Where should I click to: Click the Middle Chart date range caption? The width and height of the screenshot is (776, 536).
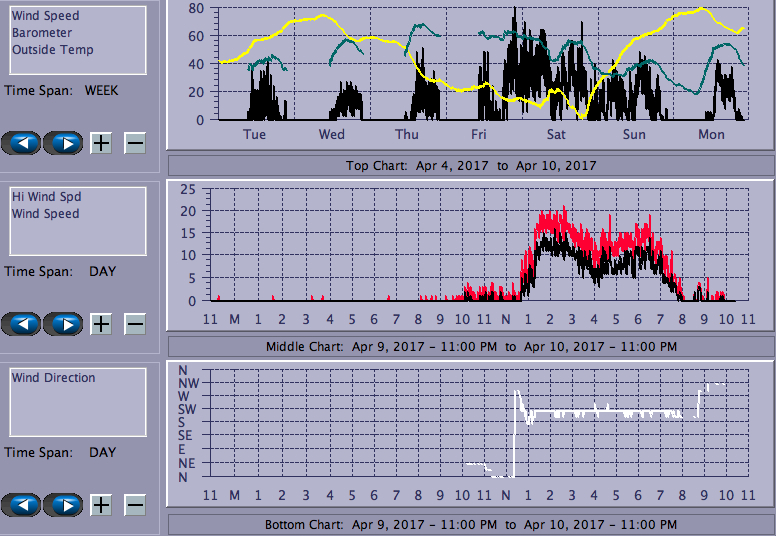471,347
